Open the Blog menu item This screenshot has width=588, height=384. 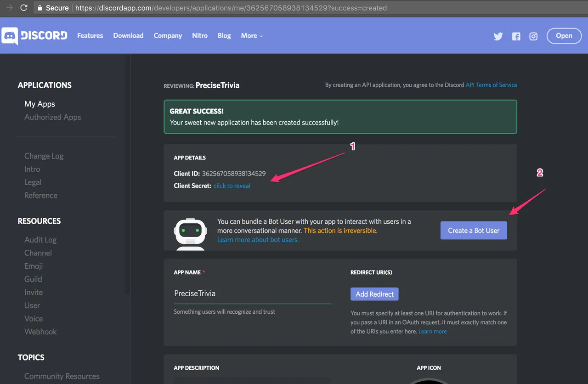pos(224,36)
